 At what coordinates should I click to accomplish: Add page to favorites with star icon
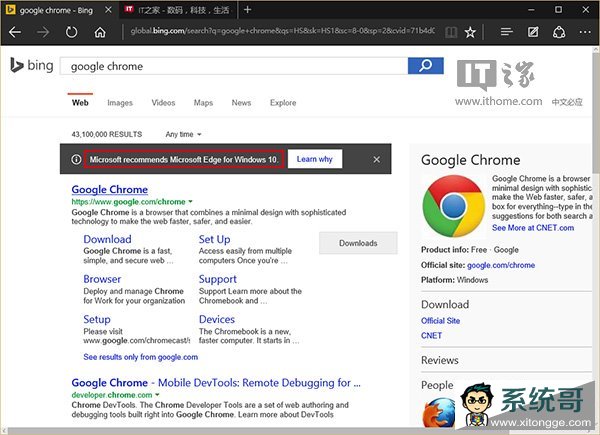[470, 32]
